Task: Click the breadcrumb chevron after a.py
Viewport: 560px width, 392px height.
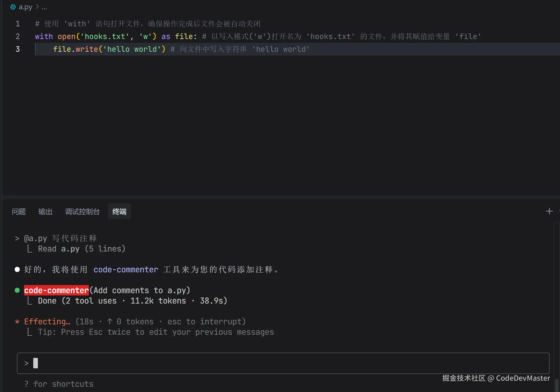Action: click(37, 7)
